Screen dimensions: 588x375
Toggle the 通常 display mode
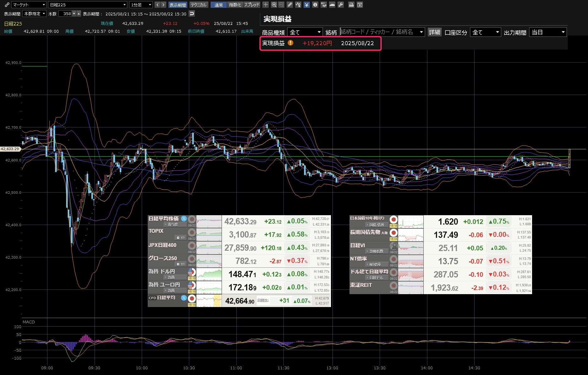pyautogui.click(x=218, y=5)
